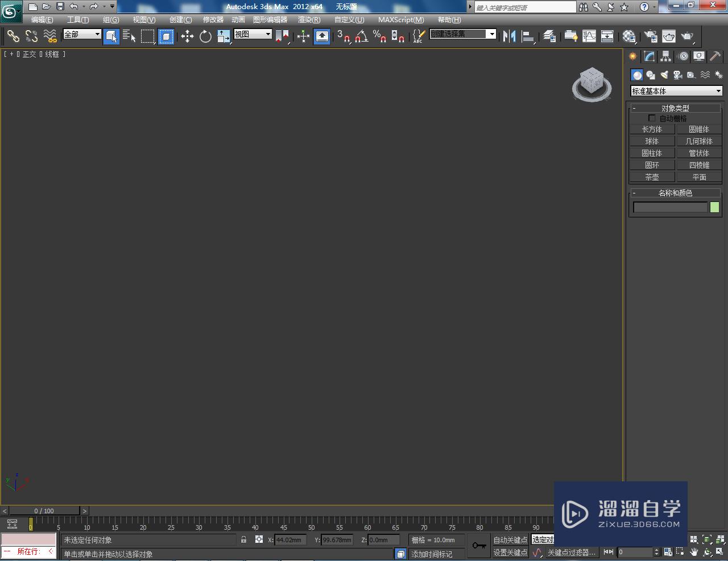Expand the reference coordinate system 视图 dropdown

253,34
